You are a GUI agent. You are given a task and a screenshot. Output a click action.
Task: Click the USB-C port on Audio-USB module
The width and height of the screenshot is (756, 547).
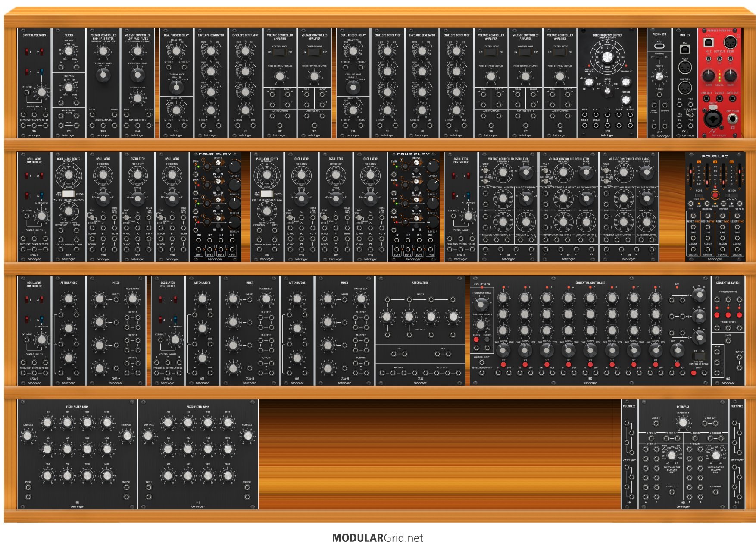click(x=659, y=46)
